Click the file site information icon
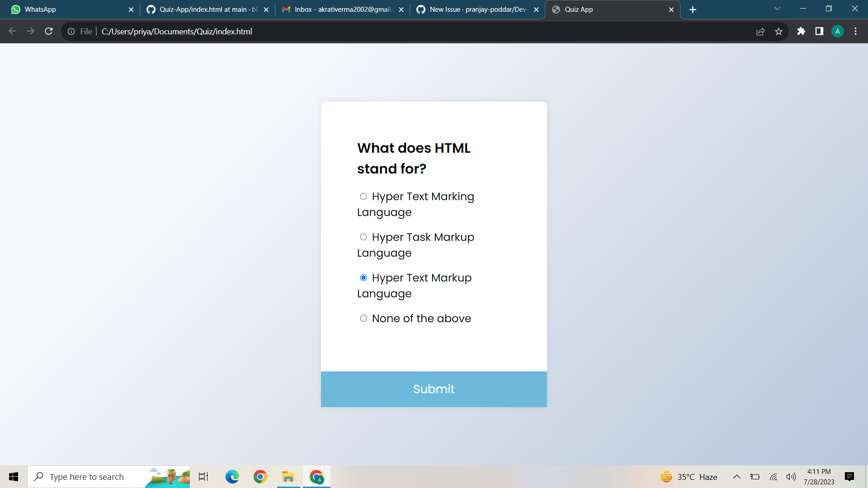 pyautogui.click(x=71, y=31)
